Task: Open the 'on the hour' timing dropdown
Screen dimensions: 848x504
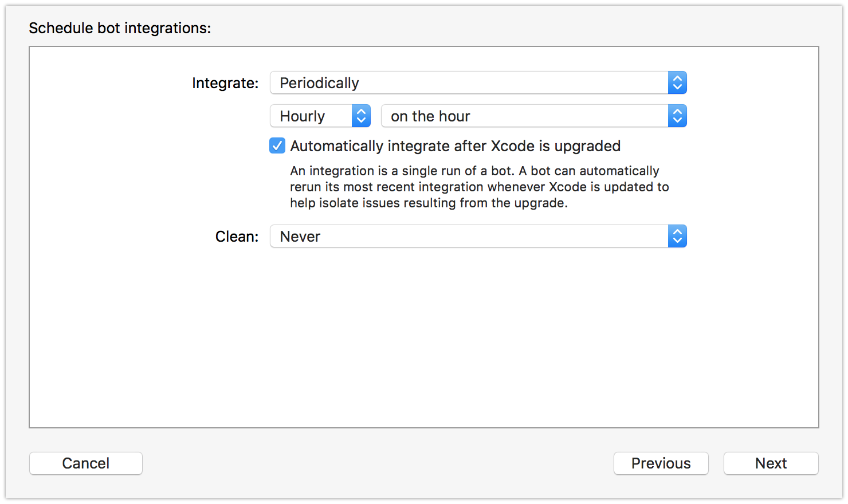Action: click(533, 116)
